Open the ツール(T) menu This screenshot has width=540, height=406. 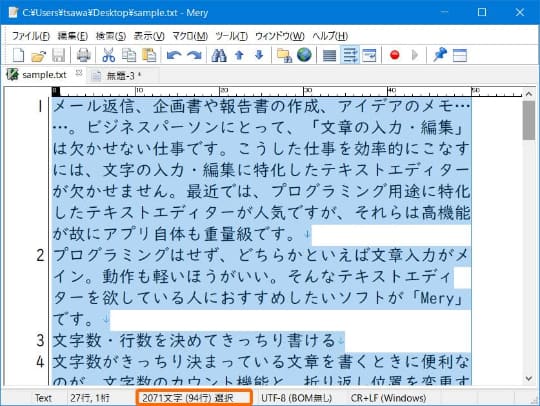click(x=231, y=36)
